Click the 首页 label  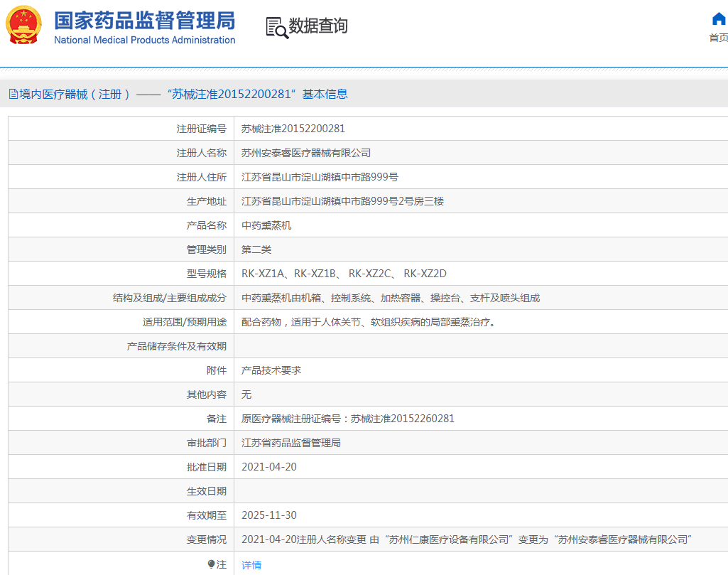718,38
